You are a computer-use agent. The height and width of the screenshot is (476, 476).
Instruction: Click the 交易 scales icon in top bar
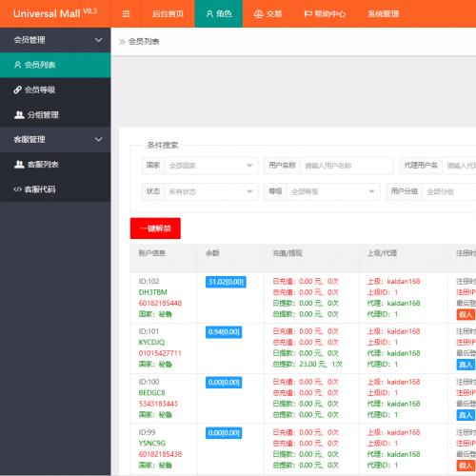(x=258, y=14)
